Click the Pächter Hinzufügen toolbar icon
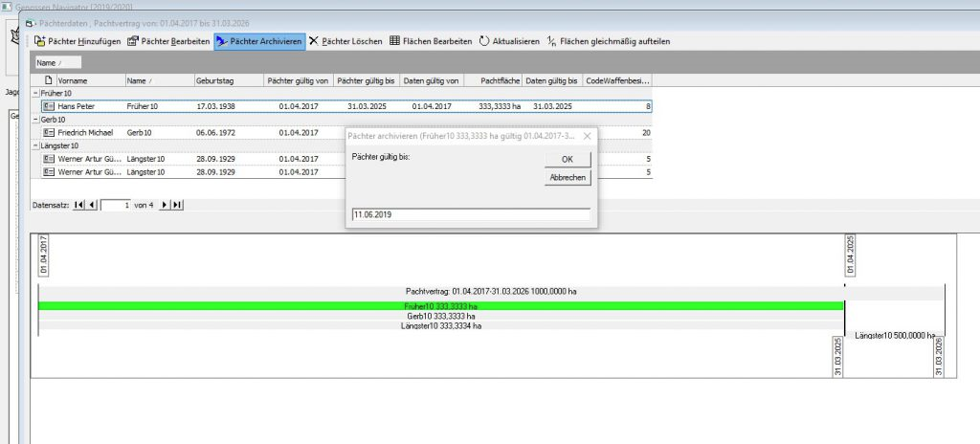This screenshot has height=444, width=980. tap(40, 41)
